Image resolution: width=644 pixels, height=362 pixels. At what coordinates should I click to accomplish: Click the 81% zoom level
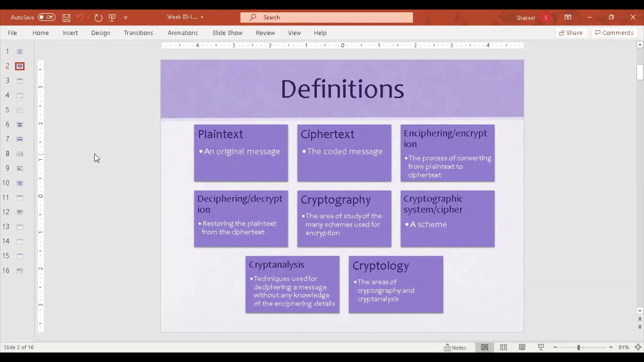624,347
